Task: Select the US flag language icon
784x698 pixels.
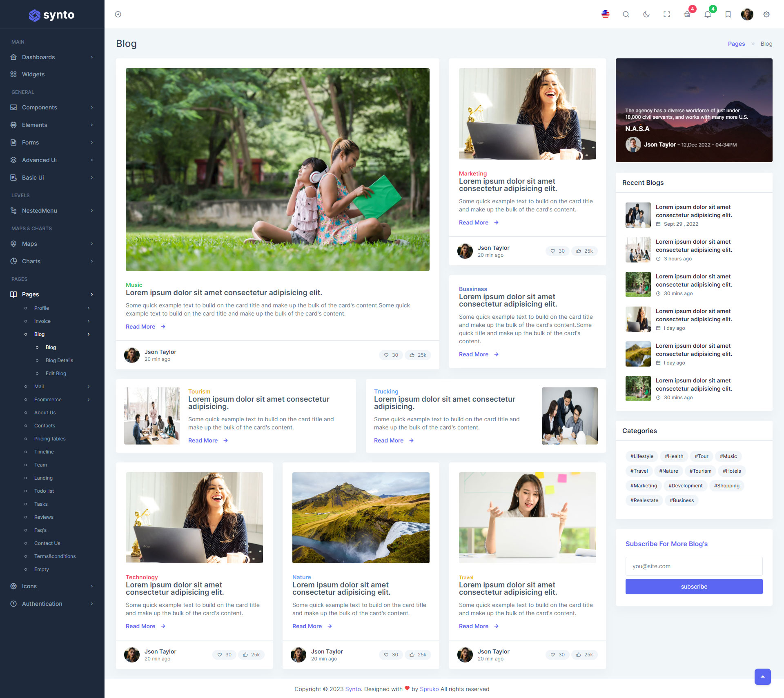Action: tap(606, 14)
